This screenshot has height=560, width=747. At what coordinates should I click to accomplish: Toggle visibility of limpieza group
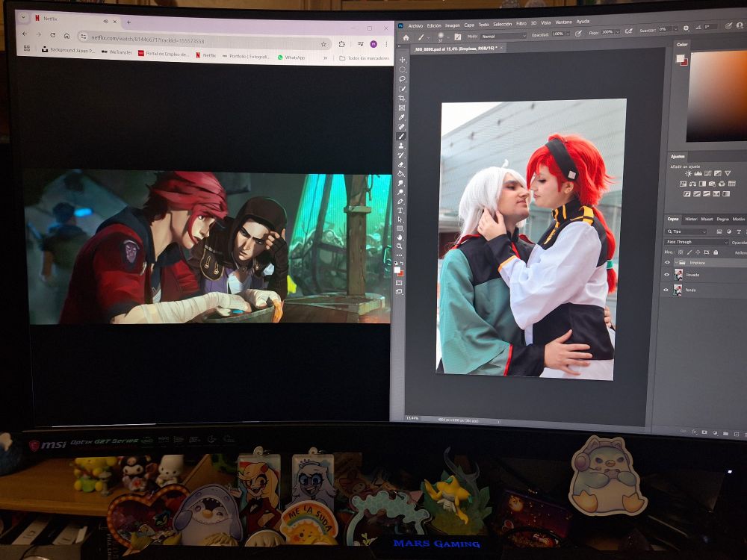[667, 262]
